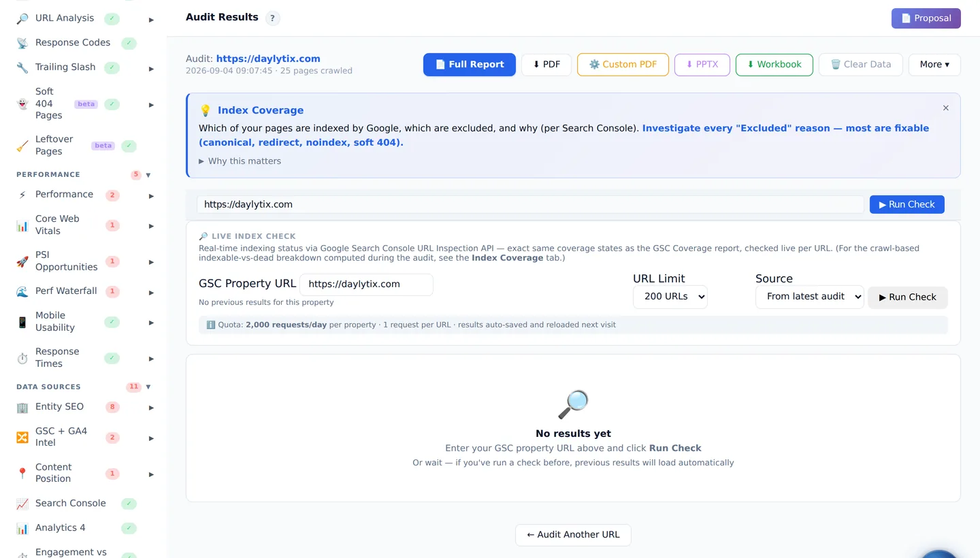This screenshot has width=980, height=558.
Task: Open the More menu
Action: (934, 65)
